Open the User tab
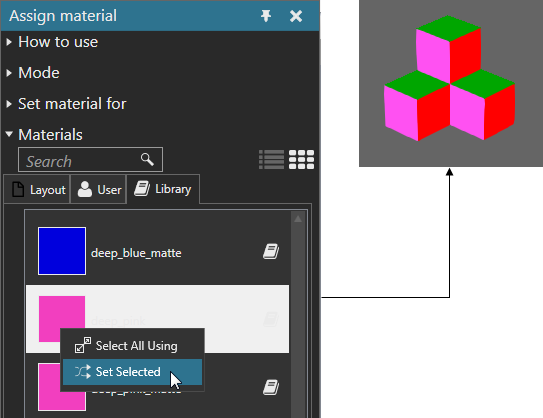 coord(98,189)
